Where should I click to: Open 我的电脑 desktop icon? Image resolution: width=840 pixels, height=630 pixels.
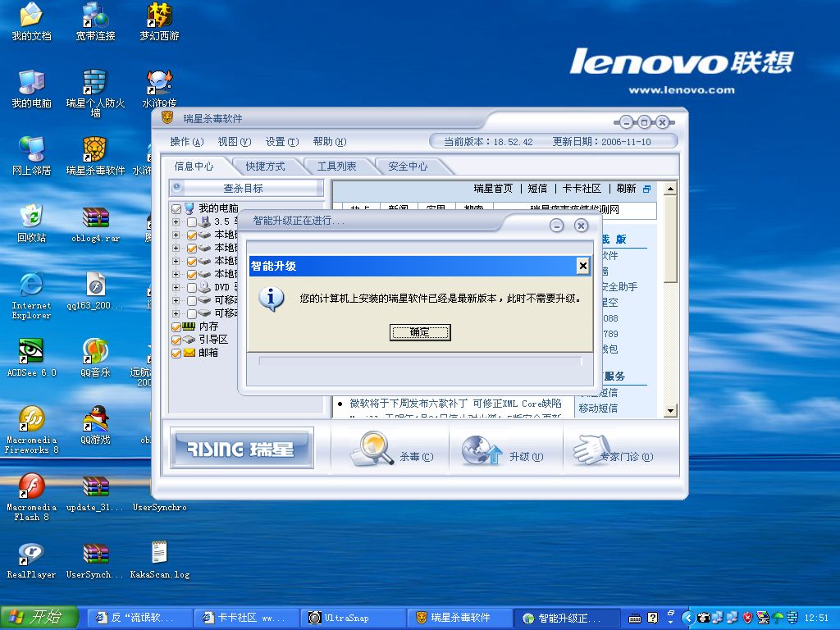pyautogui.click(x=31, y=89)
